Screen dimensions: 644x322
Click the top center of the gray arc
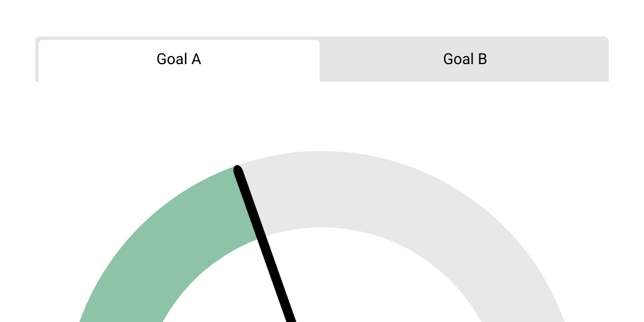pyautogui.click(x=321, y=189)
